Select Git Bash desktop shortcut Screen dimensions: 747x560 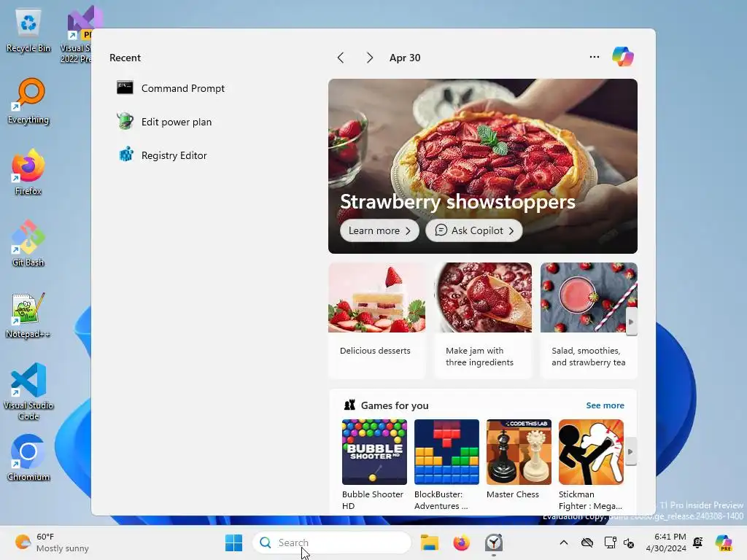tap(28, 244)
